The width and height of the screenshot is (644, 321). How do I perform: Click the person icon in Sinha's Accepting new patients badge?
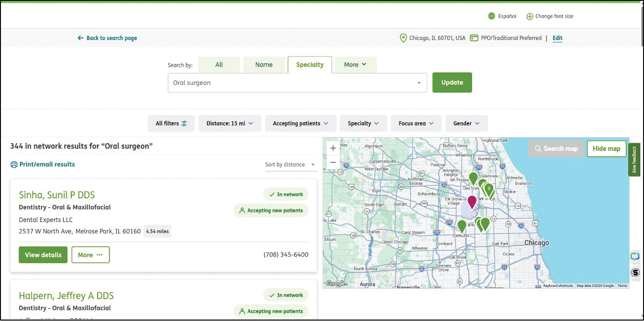click(242, 211)
